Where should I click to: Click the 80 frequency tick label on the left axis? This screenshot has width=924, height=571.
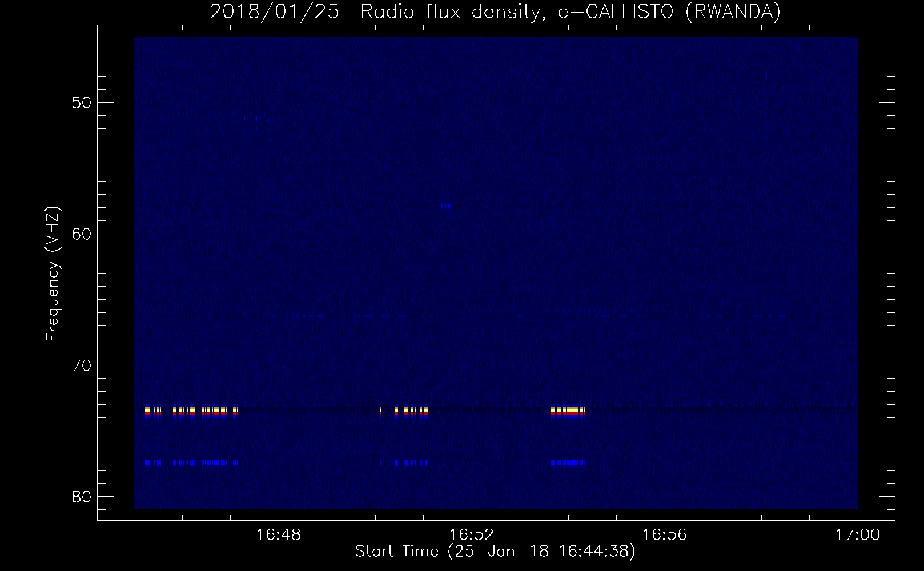[81, 497]
